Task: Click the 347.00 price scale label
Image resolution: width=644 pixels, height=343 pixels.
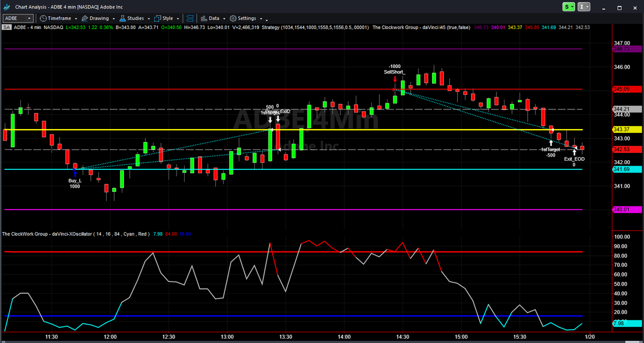Action: click(x=622, y=43)
